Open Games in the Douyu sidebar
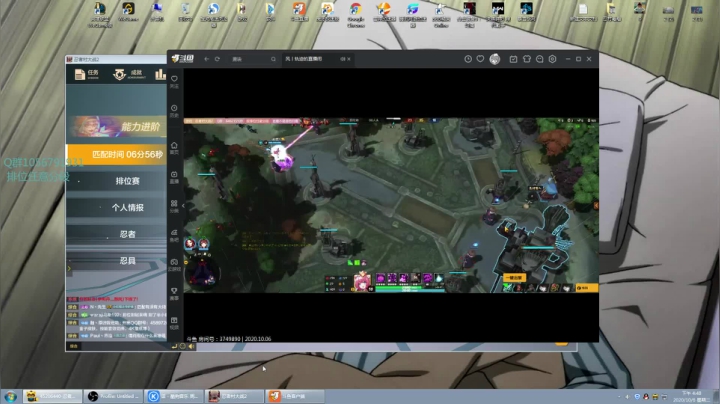Viewport: 720px width, 404px height. click(x=174, y=264)
